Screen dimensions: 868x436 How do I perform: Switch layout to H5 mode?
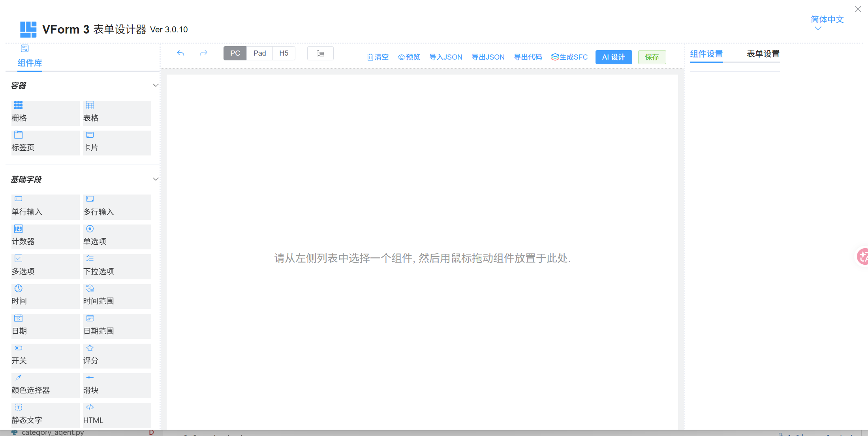(x=284, y=53)
